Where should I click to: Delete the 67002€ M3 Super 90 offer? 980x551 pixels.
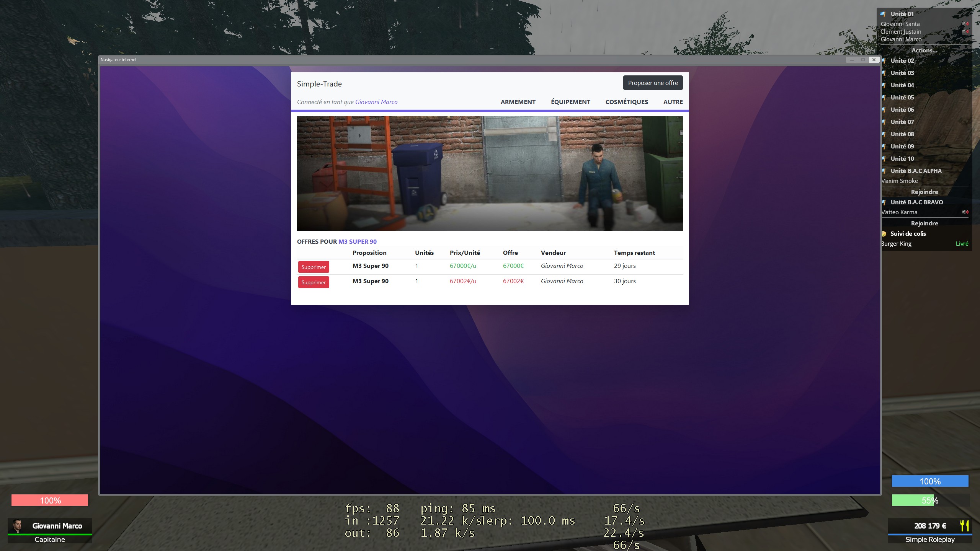(x=314, y=282)
